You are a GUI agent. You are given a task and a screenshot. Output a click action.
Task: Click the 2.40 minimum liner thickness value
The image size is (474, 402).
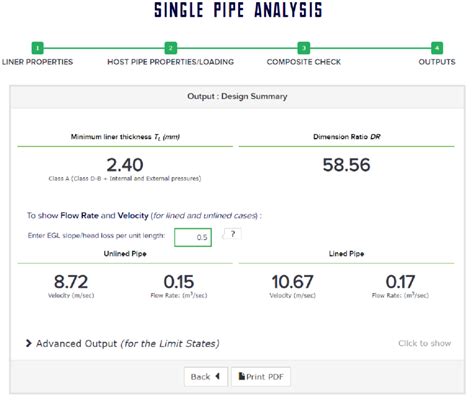click(125, 165)
